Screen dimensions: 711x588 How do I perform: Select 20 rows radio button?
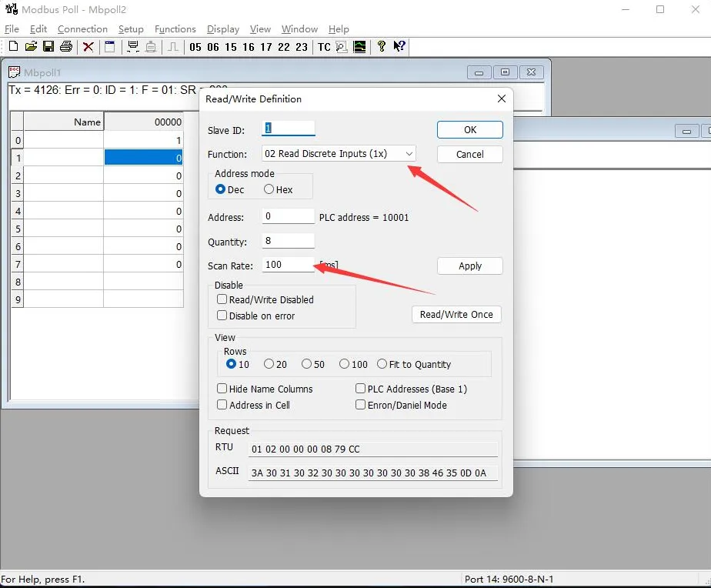pyautogui.click(x=269, y=364)
